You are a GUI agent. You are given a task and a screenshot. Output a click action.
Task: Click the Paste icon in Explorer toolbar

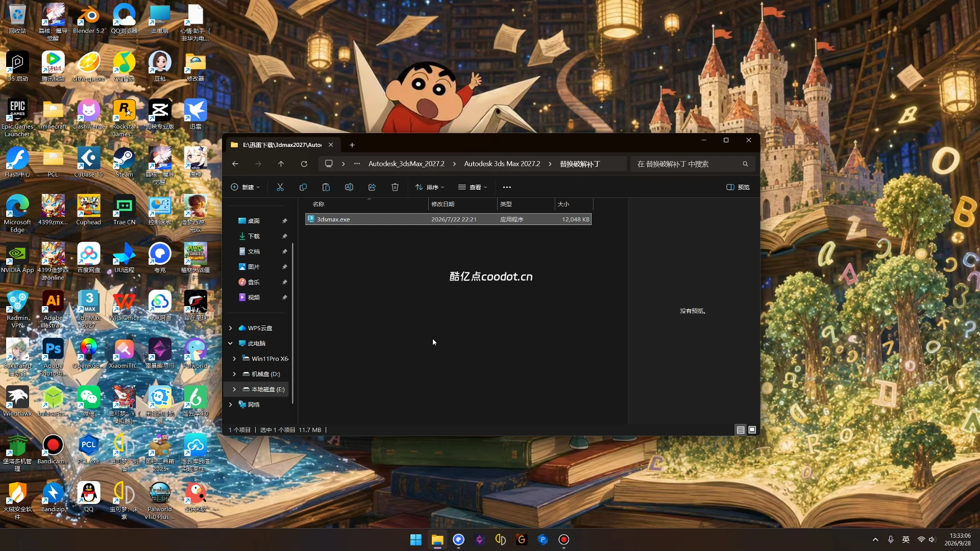pyautogui.click(x=326, y=187)
